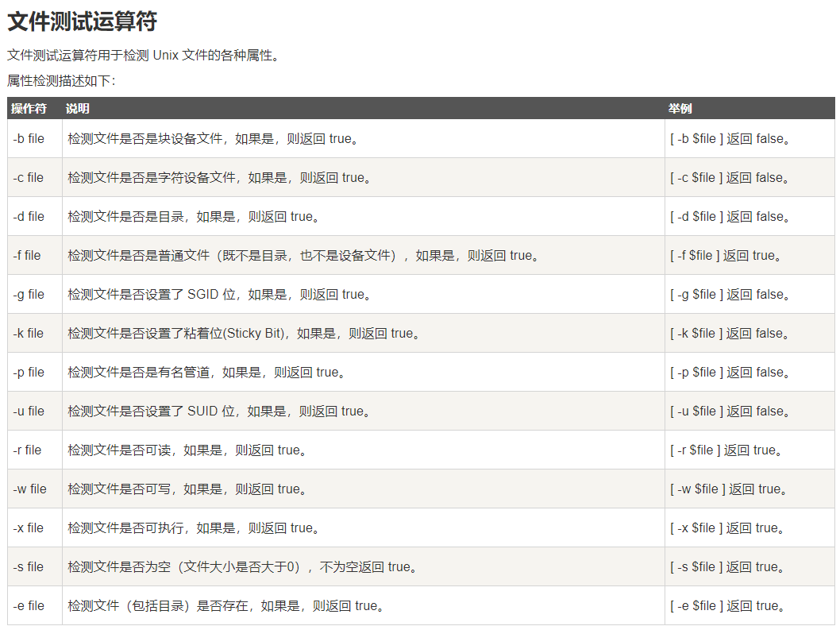840x626 pixels.
Task: Click example [ -r $file ] 返回 true
Action: coord(726,450)
